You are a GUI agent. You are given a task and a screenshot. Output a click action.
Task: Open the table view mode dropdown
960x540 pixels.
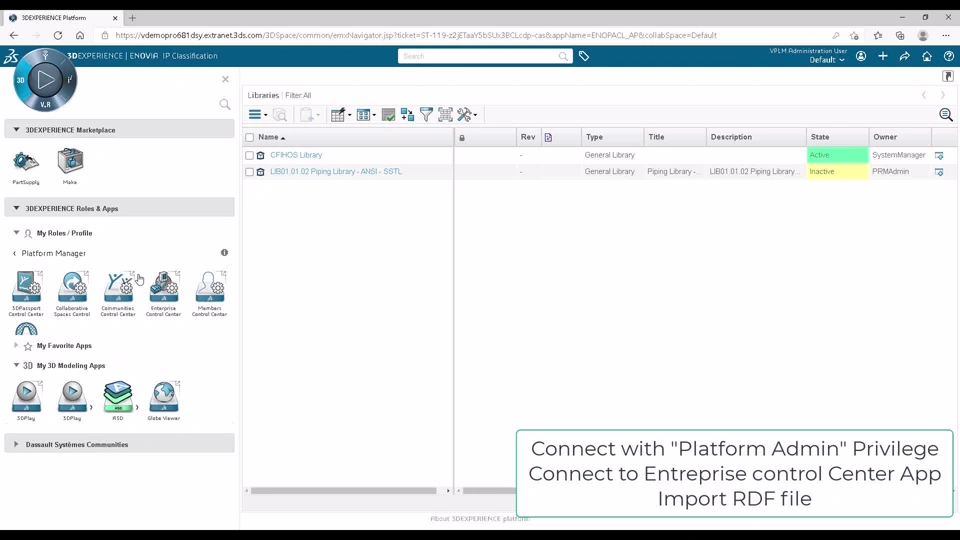click(366, 114)
